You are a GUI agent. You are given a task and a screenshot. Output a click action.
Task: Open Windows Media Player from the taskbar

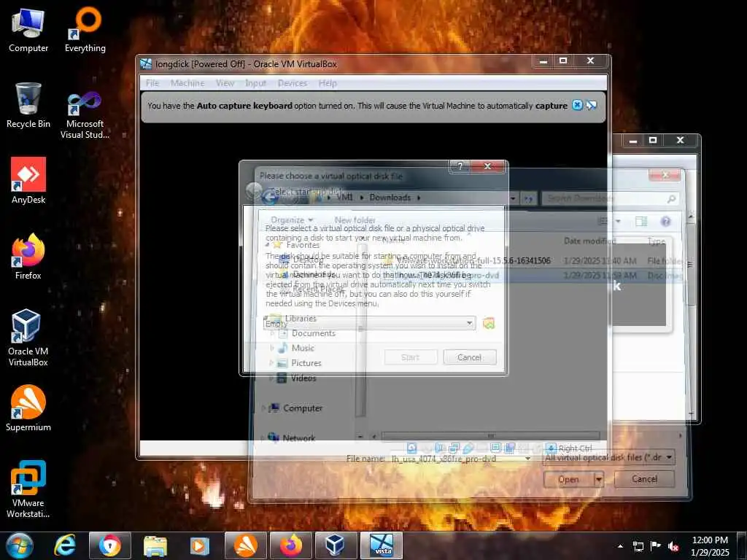pyautogui.click(x=200, y=545)
